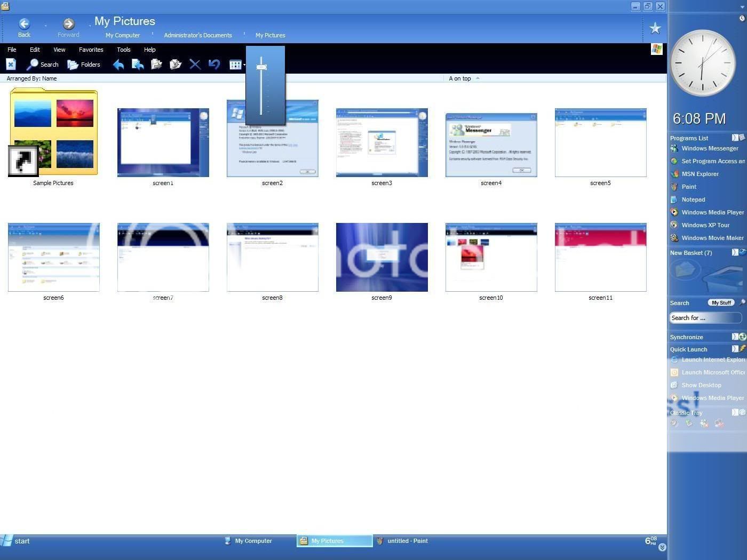Open the Tools menu
This screenshot has height=560, width=747.
coord(123,50)
